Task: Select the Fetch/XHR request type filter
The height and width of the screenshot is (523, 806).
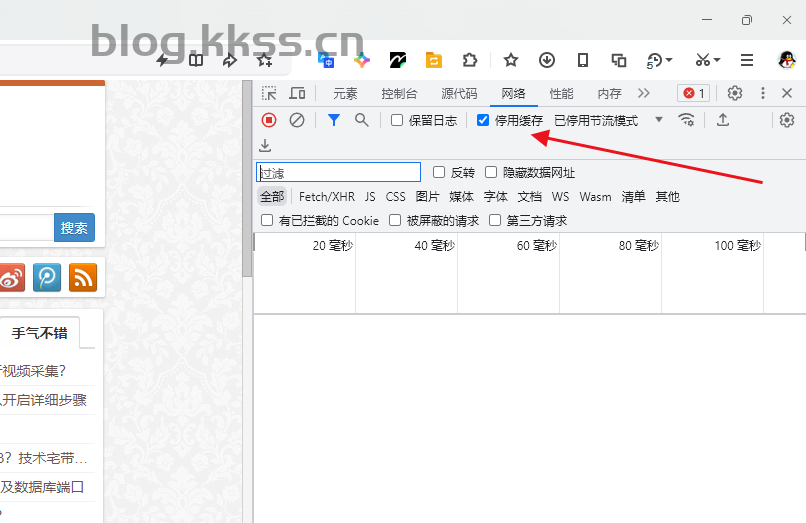Action: click(x=326, y=197)
